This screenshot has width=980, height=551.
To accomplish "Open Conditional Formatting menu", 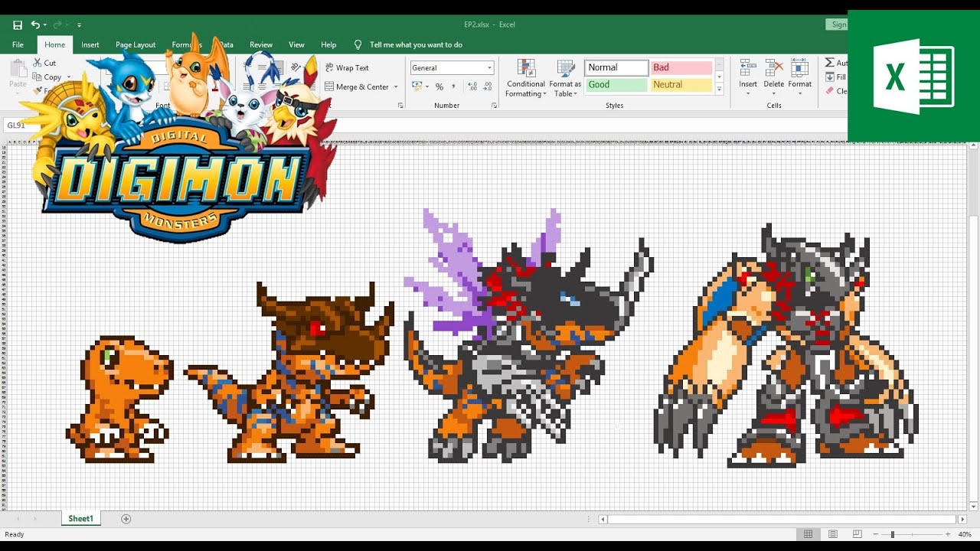I will 526,78.
